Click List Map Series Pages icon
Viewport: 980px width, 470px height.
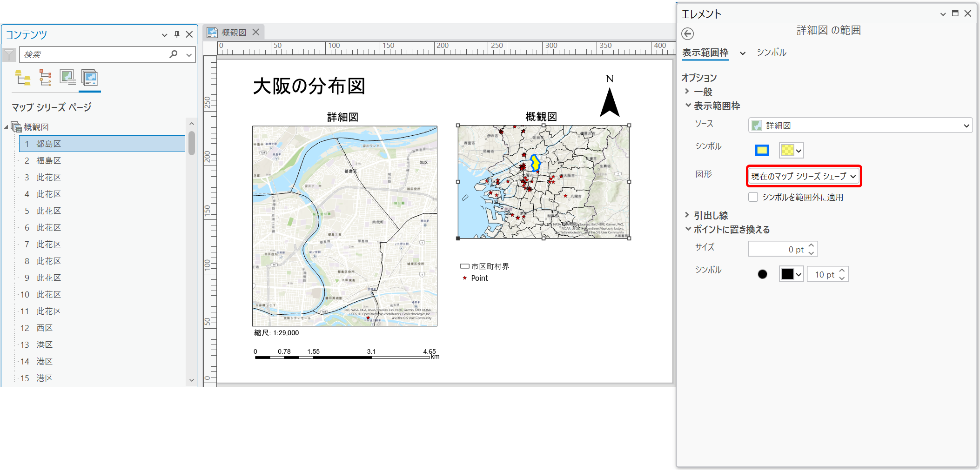(x=89, y=78)
